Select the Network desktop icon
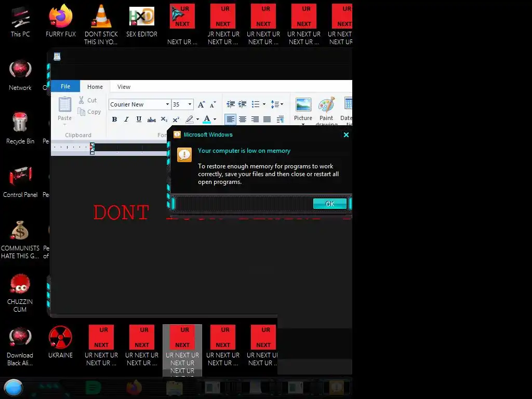This screenshot has width=532, height=399. tap(20, 75)
